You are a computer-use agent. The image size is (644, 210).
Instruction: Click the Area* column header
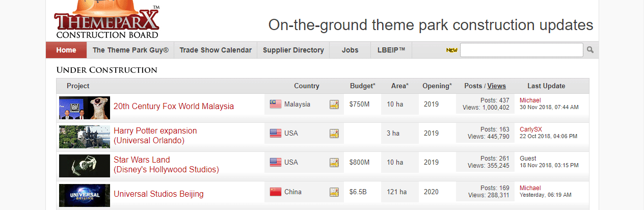point(400,86)
